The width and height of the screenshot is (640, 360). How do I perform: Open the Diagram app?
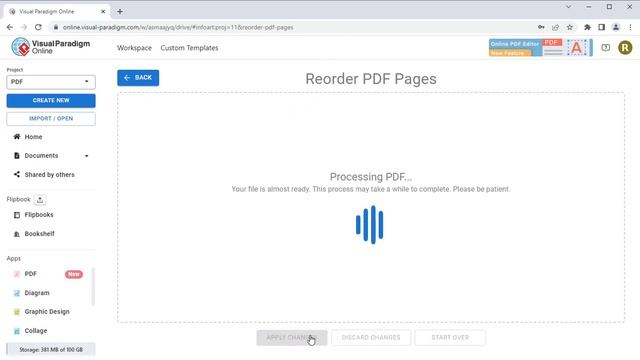click(37, 293)
